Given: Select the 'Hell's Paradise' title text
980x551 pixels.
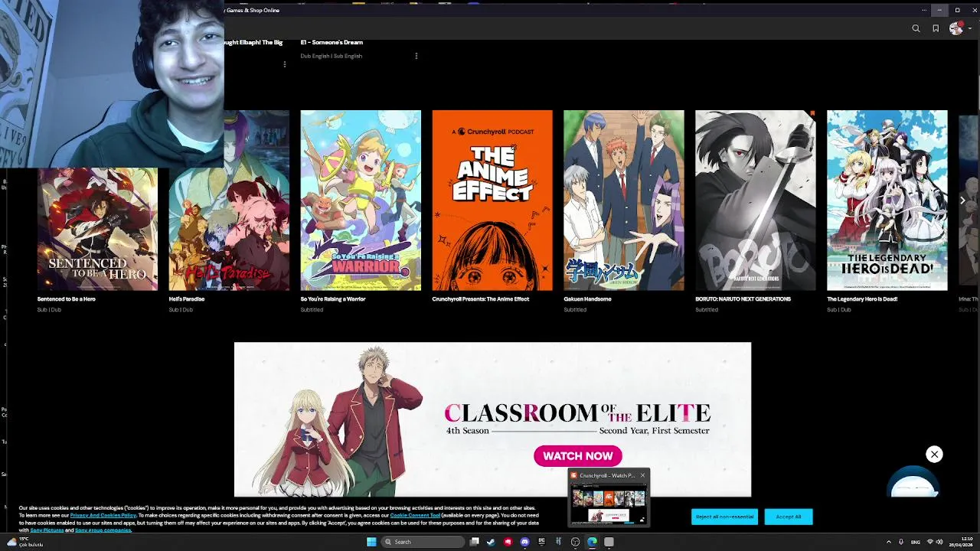Looking at the screenshot, I should pos(187,299).
